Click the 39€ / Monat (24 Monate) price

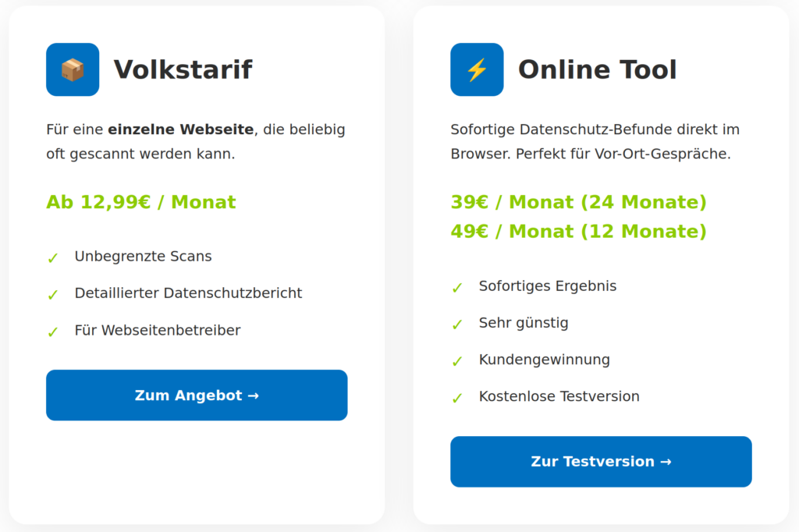point(578,202)
